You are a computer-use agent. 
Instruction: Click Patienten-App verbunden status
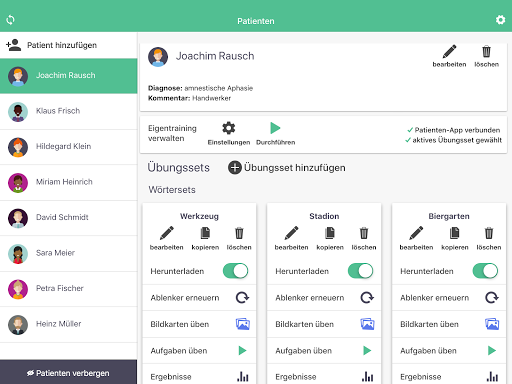coord(454,130)
